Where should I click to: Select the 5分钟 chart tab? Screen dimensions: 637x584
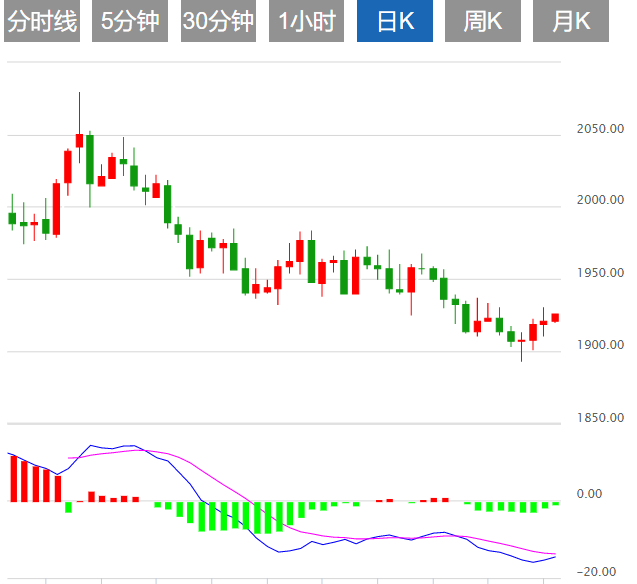(130, 21)
